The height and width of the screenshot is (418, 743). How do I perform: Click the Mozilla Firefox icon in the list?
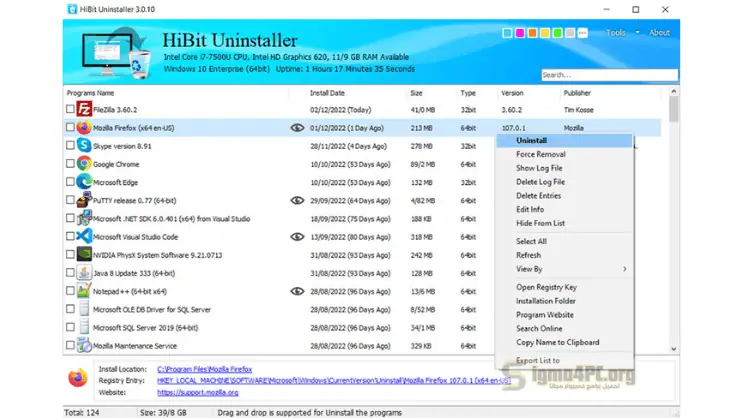coord(84,127)
